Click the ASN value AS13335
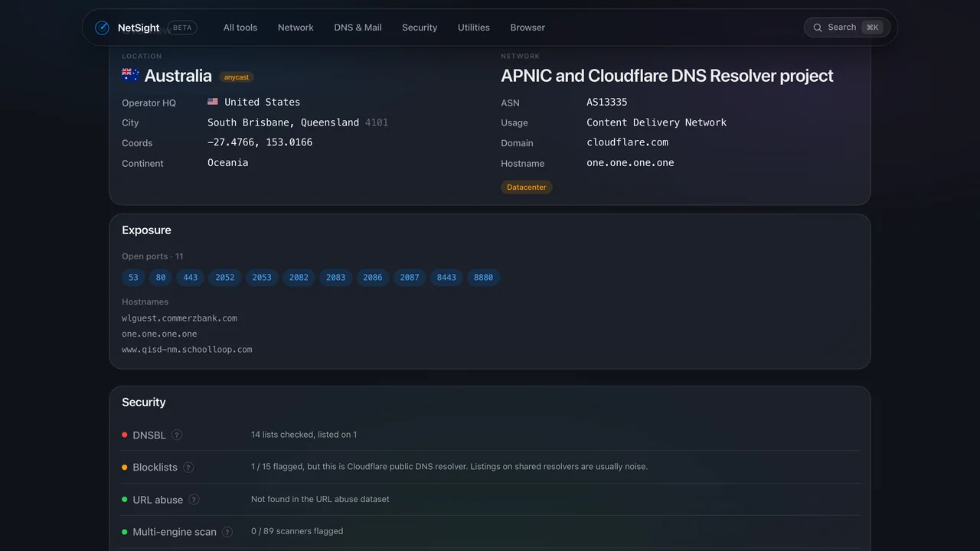This screenshot has width=980, height=551. pos(607,102)
